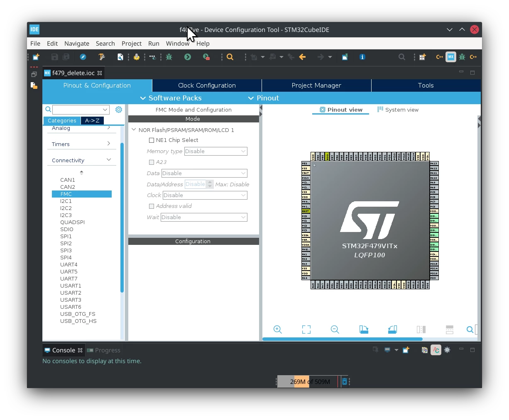Click the zoom out icon below pinout

point(335,330)
